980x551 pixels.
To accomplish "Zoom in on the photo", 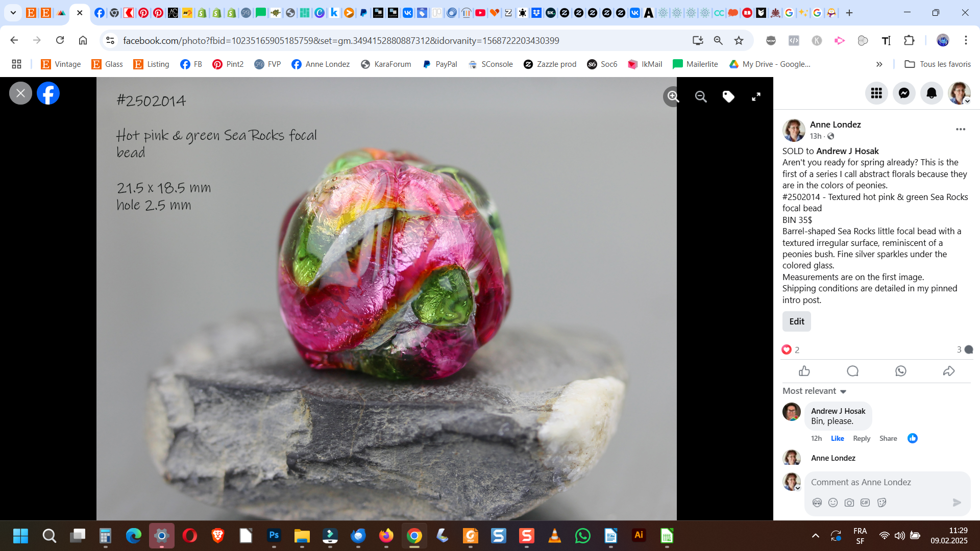I will click(x=673, y=96).
